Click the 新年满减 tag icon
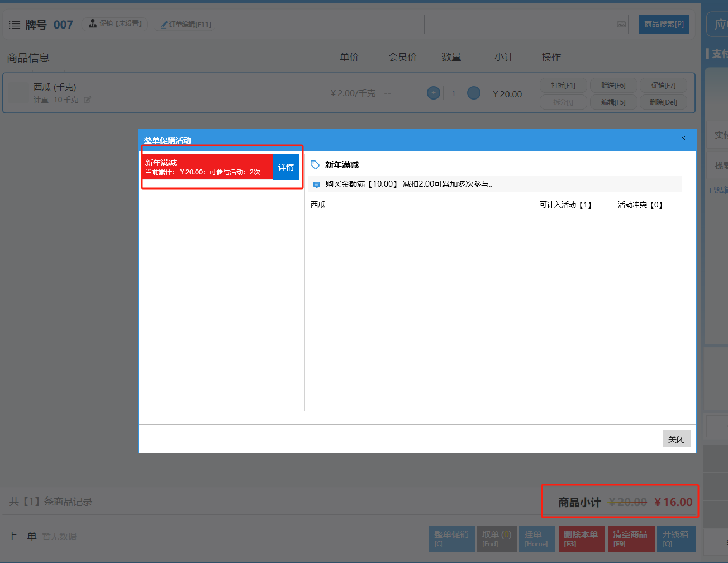Screen dimensions: 728x563 click(315, 165)
